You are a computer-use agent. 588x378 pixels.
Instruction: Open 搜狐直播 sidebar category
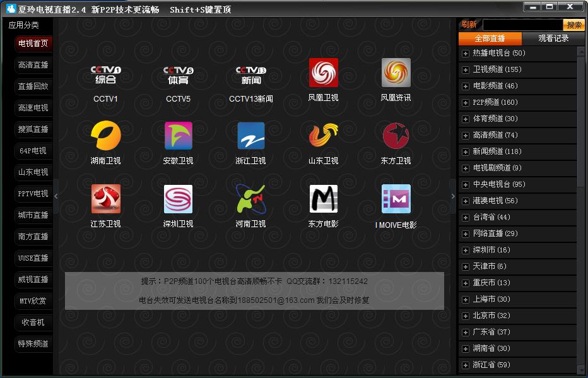click(33, 129)
